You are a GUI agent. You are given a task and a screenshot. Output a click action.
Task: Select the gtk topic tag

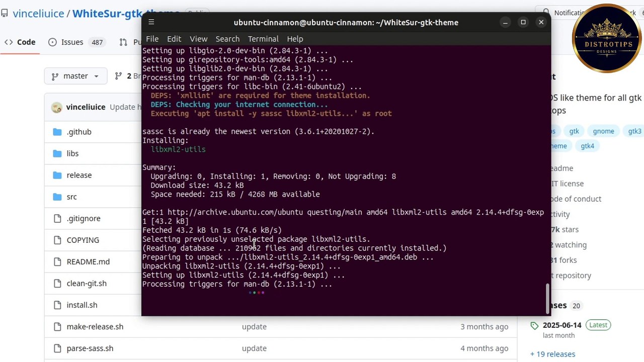(x=574, y=131)
